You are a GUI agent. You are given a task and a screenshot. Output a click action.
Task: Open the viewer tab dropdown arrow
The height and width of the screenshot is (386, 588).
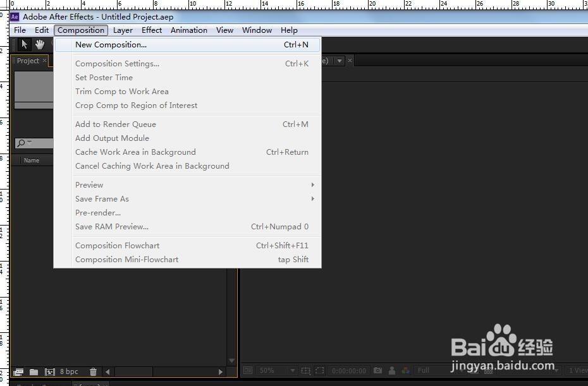click(x=340, y=61)
